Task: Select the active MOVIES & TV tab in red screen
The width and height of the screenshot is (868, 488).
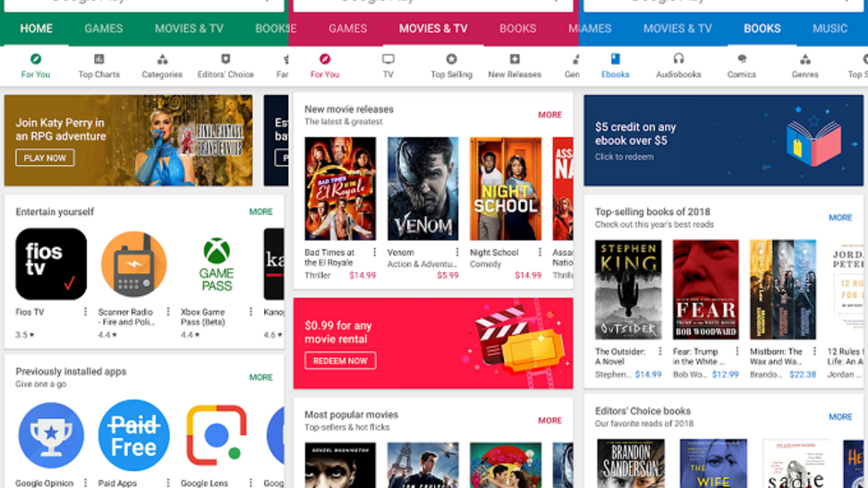Action: tap(433, 29)
